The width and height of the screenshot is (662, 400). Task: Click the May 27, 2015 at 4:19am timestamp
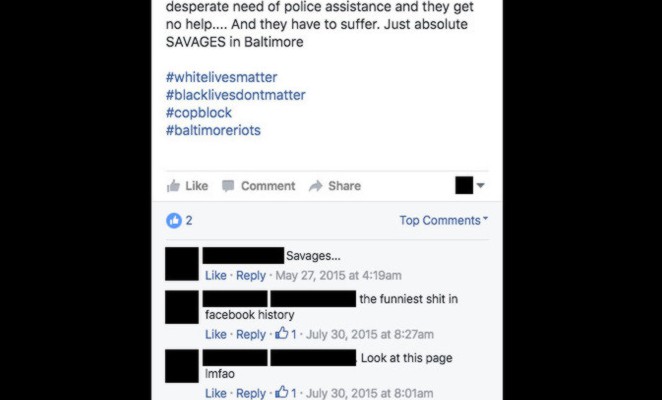339,275
